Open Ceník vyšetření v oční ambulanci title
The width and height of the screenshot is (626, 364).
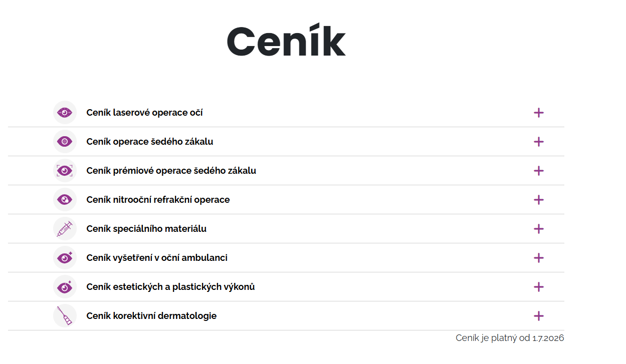click(x=157, y=258)
